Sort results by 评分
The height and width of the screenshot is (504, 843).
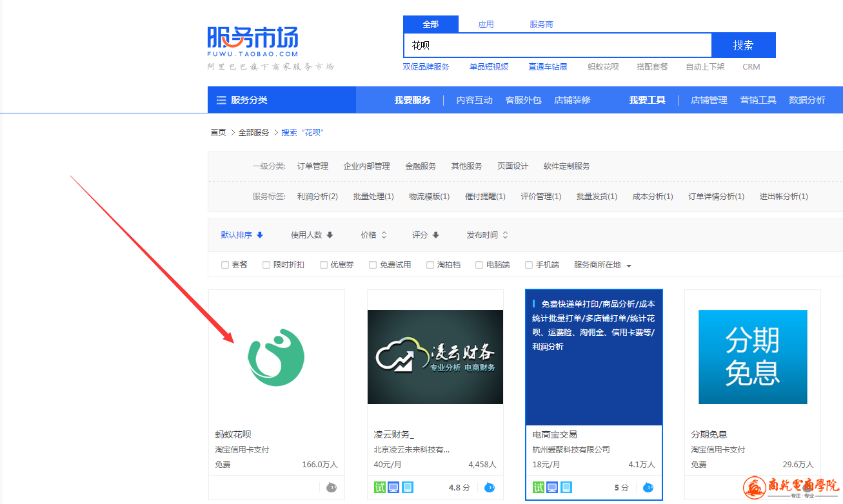click(x=426, y=235)
